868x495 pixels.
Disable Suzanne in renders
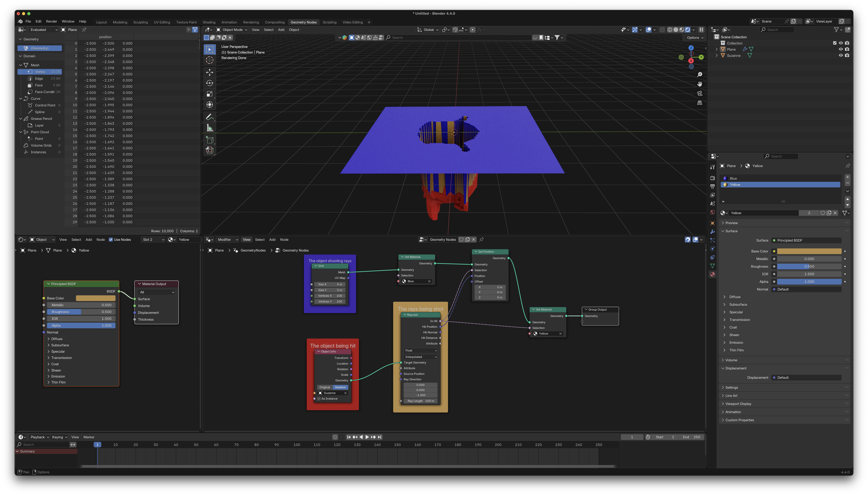(x=847, y=55)
